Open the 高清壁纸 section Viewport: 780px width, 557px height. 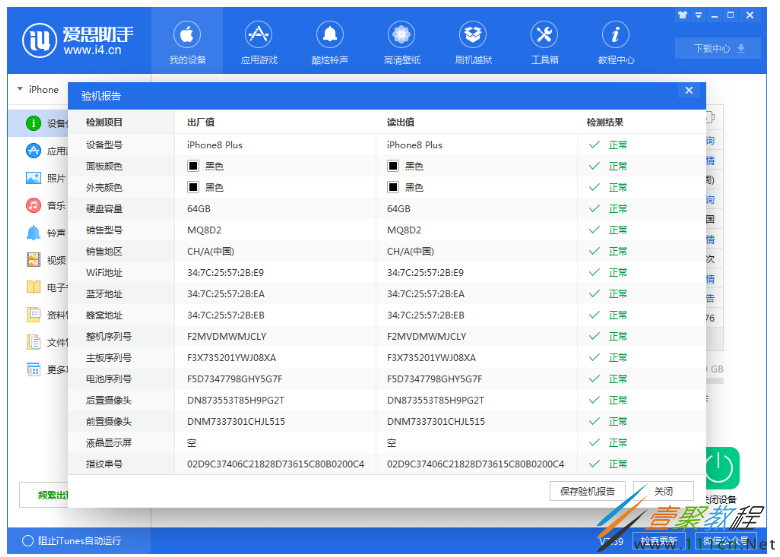tap(401, 43)
